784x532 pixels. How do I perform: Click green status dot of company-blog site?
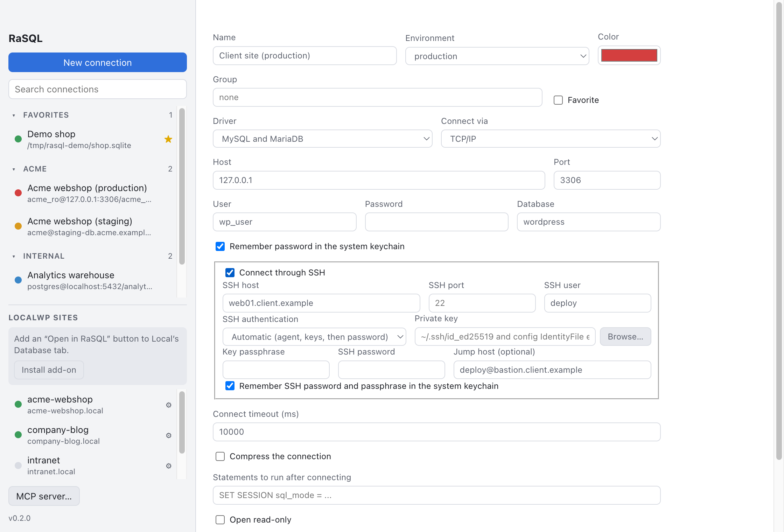18,435
